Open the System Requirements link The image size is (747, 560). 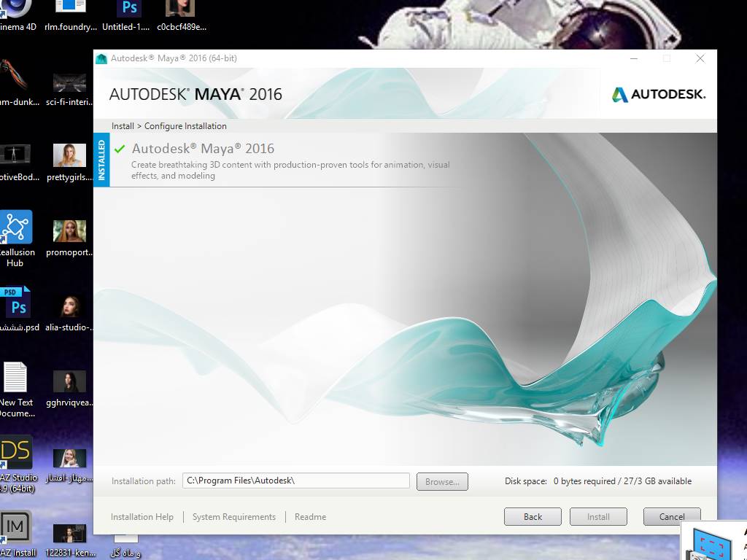234,517
